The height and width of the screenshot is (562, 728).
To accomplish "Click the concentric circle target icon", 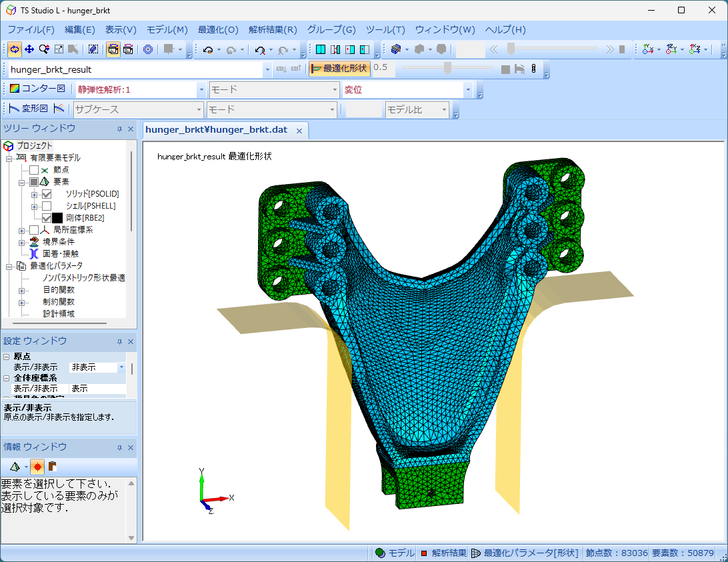I will 148,49.
